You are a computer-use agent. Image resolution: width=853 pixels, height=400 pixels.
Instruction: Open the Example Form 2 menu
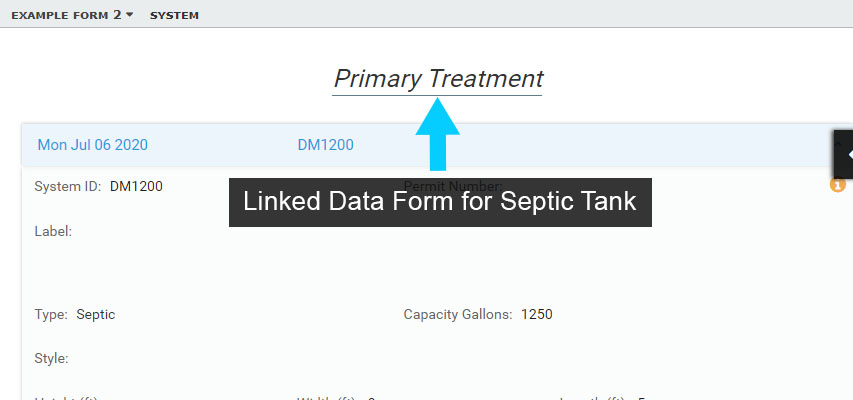coord(66,16)
